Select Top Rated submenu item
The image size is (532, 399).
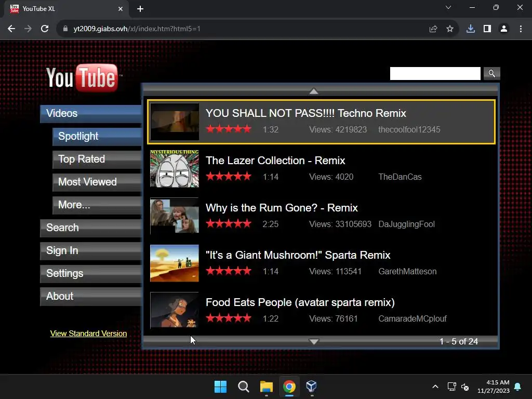click(x=97, y=159)
